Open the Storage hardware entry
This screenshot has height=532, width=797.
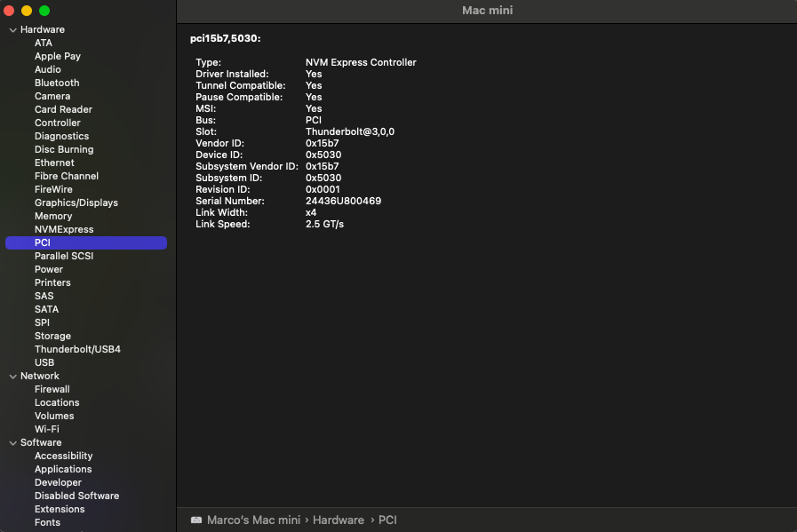tap(52, 336)
